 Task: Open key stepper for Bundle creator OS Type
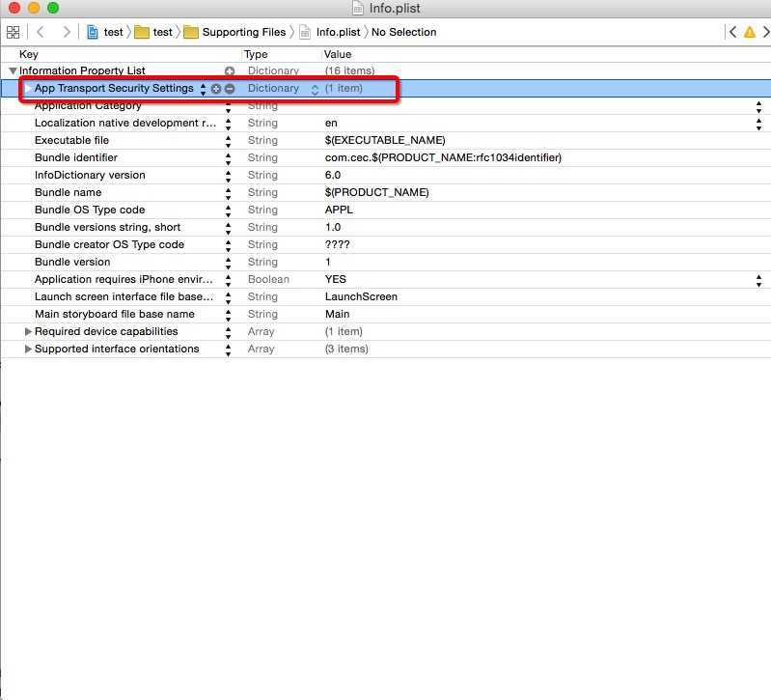pos(228,246)
